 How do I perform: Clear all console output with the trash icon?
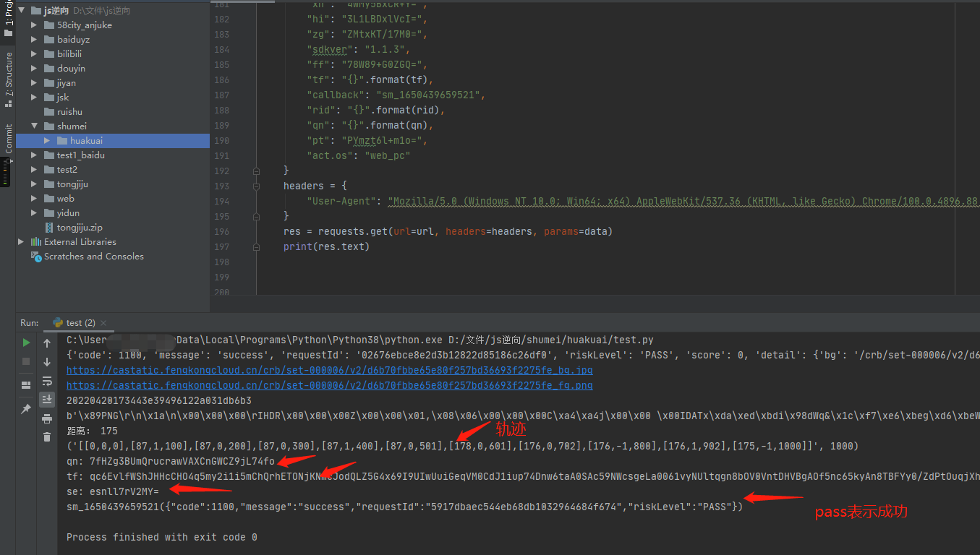(x=47, y=436)
